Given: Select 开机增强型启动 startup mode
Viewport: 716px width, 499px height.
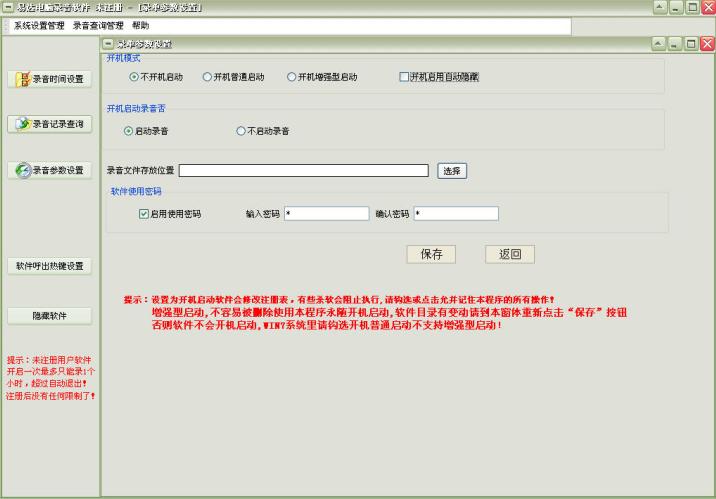Looking at the screenshot, I should [x=292, y=77].
